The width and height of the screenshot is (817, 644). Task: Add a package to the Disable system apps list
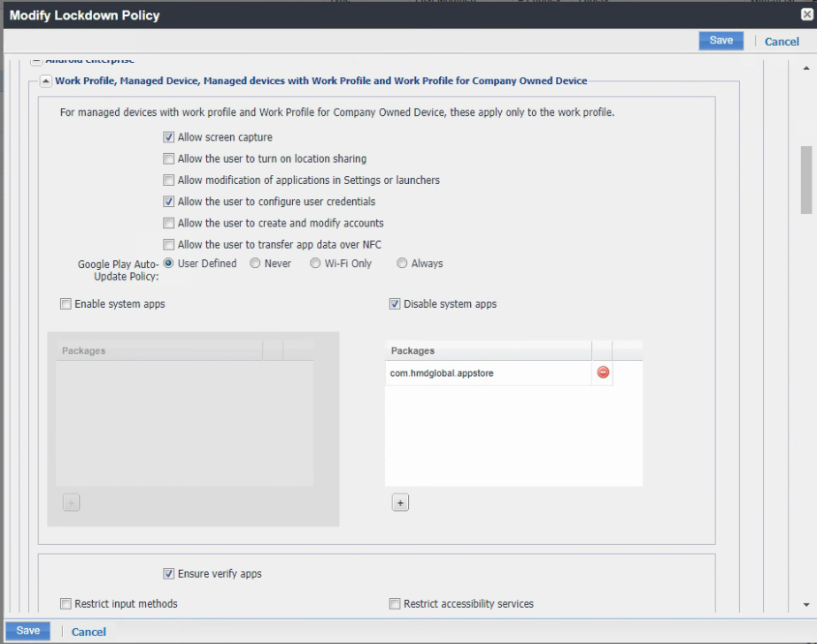click(400, 502)
